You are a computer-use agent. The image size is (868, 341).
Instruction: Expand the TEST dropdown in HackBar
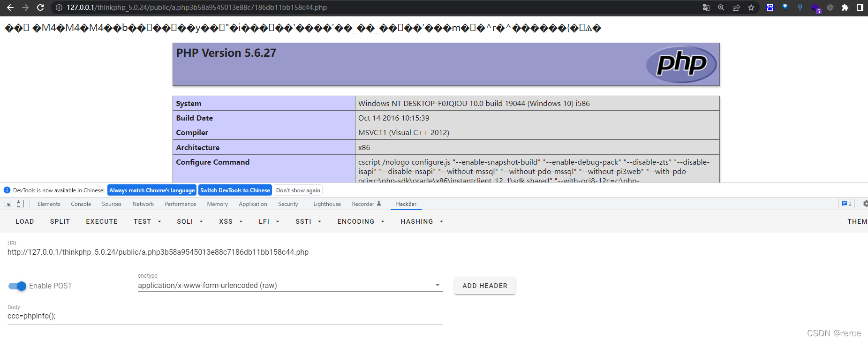(x=147, y=221)
